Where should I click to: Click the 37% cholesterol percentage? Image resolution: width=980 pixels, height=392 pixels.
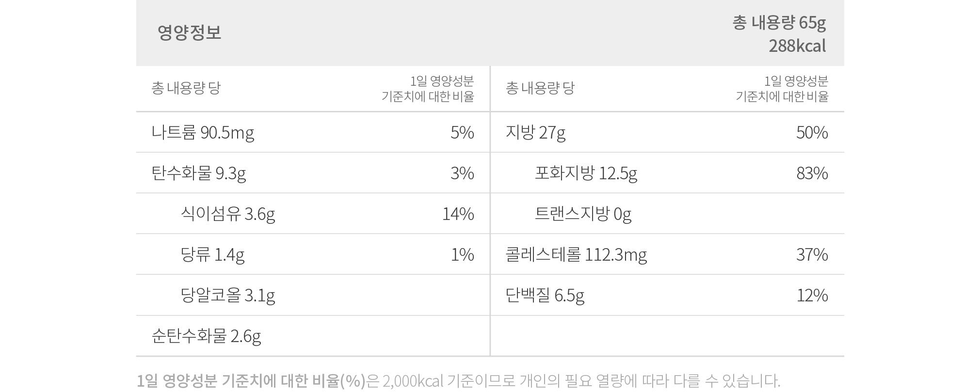click(x=812, y=254)
